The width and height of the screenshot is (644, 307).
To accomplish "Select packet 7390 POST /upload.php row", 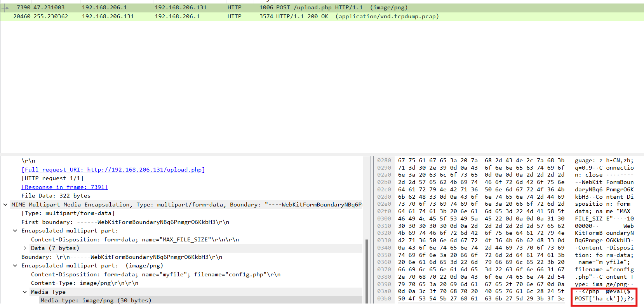I will click(x=322, y=7).
